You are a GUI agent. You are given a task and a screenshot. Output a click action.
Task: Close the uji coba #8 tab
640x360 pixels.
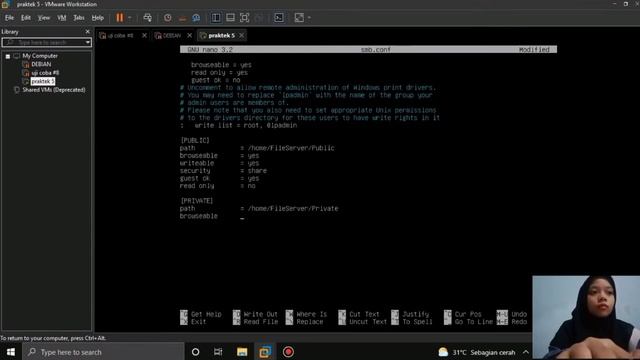(144, 36)
